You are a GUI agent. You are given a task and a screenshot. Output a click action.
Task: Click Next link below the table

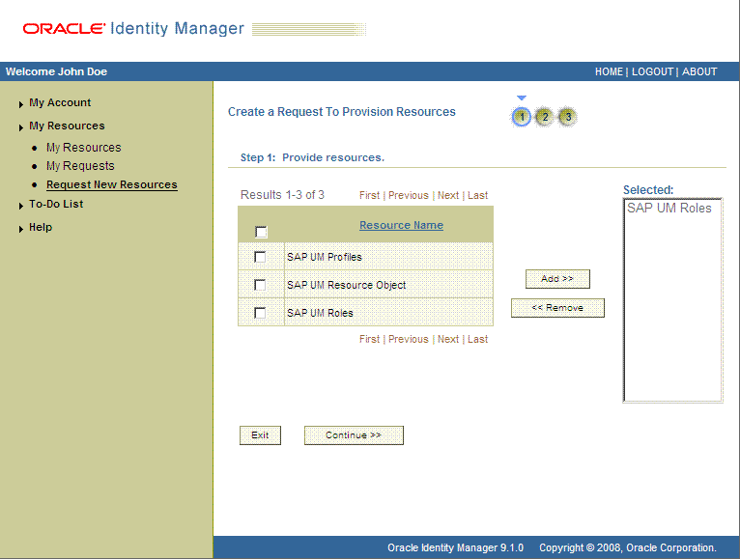[x=448, y=339]
